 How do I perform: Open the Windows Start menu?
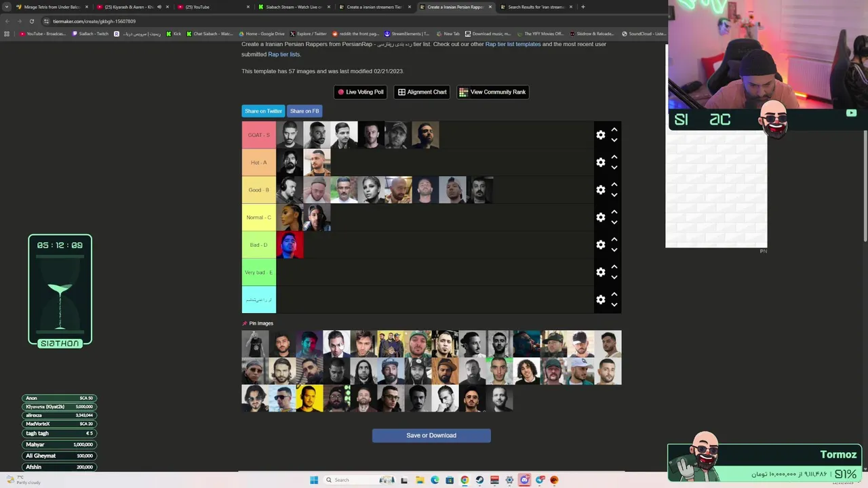[x=314, y=480]
